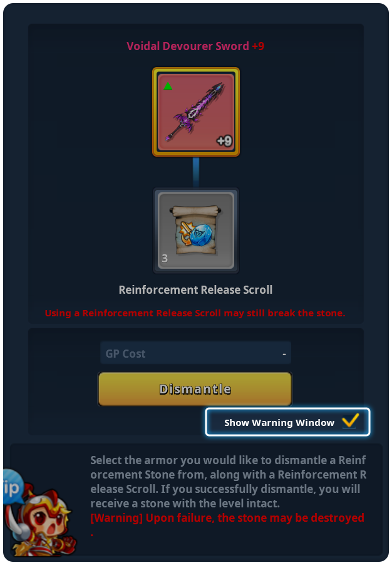Click the yellow checkmark next to Show Warning Window

click(x=350, y=421)
